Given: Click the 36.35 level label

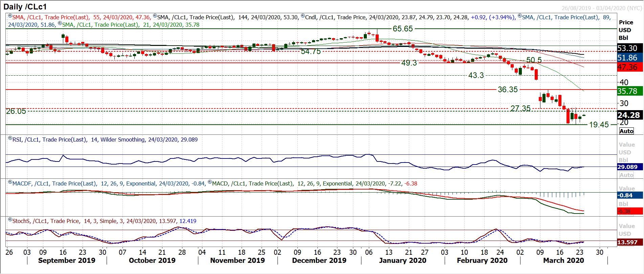Looking at the screenshot, I should click(x=508, y=90).
